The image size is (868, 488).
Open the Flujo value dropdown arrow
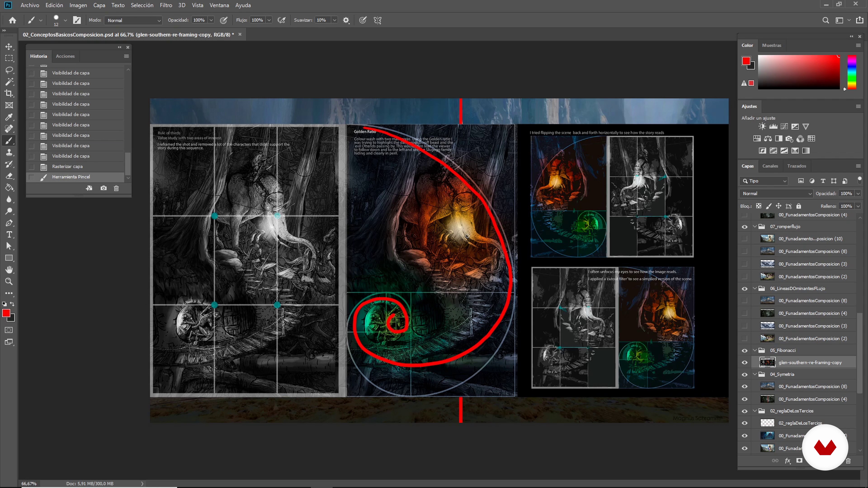point(269,20)
